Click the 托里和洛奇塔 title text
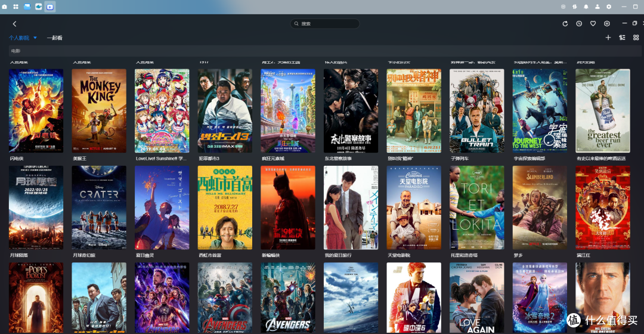644x334 pixels. point(464,255)
